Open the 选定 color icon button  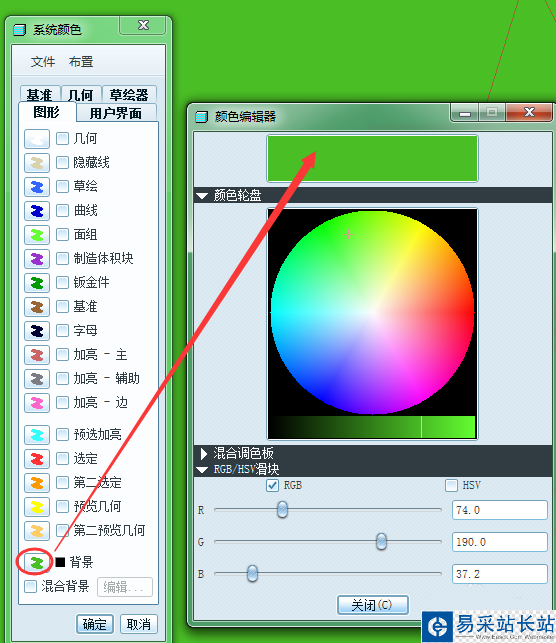[37, 459]
